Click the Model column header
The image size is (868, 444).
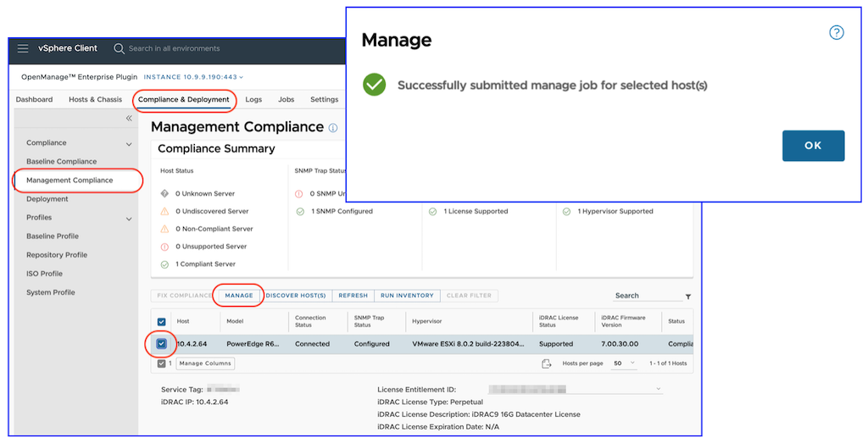tap(235, 322)
